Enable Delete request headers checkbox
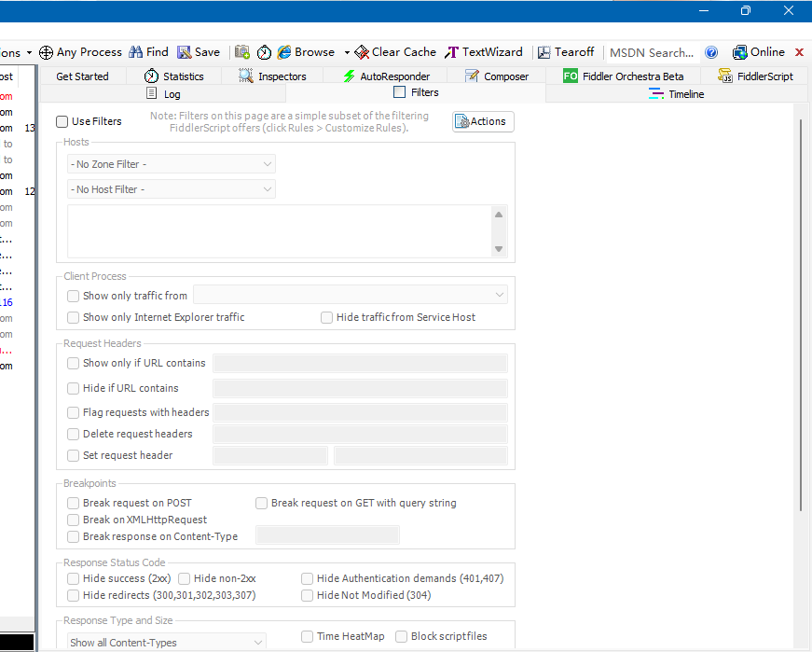 [73, 434]
